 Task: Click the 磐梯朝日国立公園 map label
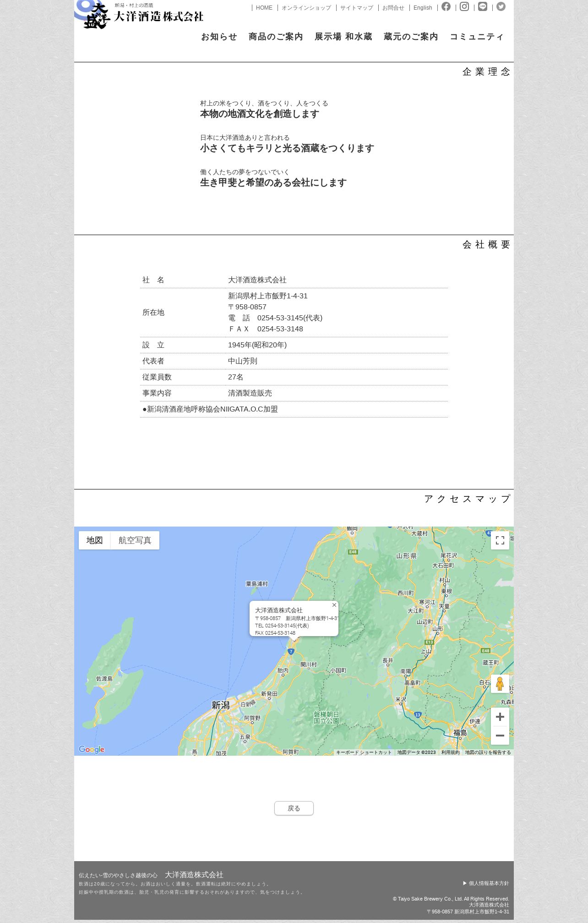coord(327,718)
